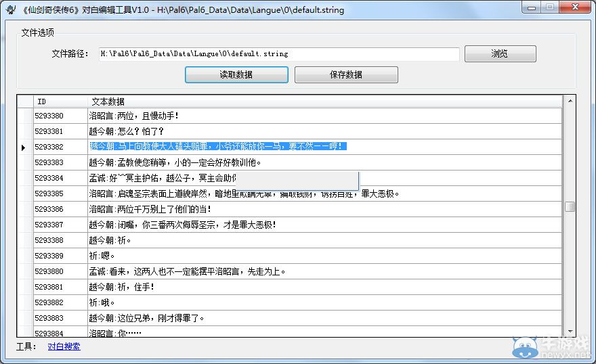Select the ID column header

click(x=60, y=101)
